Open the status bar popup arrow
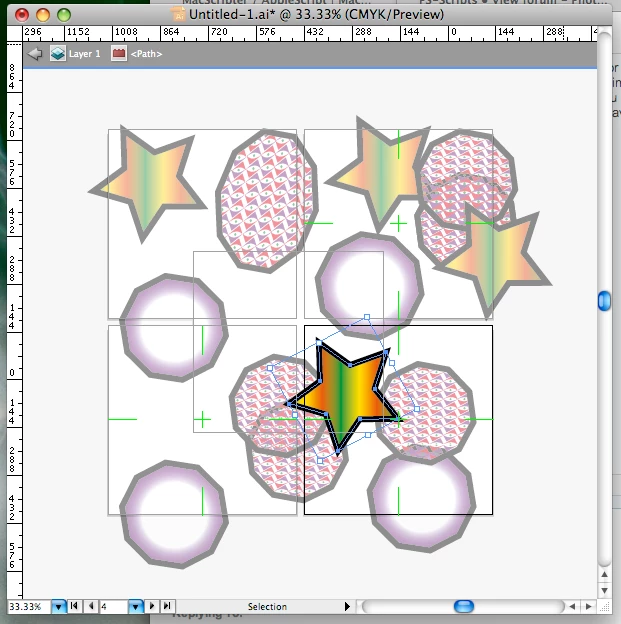Image resolution: width=621 pixels, height=624 pixels. (x=347, y=606)
